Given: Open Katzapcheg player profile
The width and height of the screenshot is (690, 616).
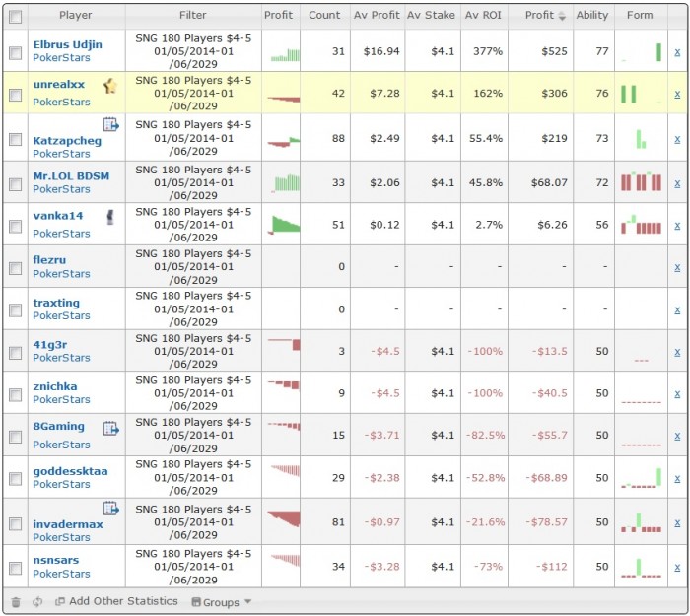Looking at the screenshot, I should (x=67, y=141).
